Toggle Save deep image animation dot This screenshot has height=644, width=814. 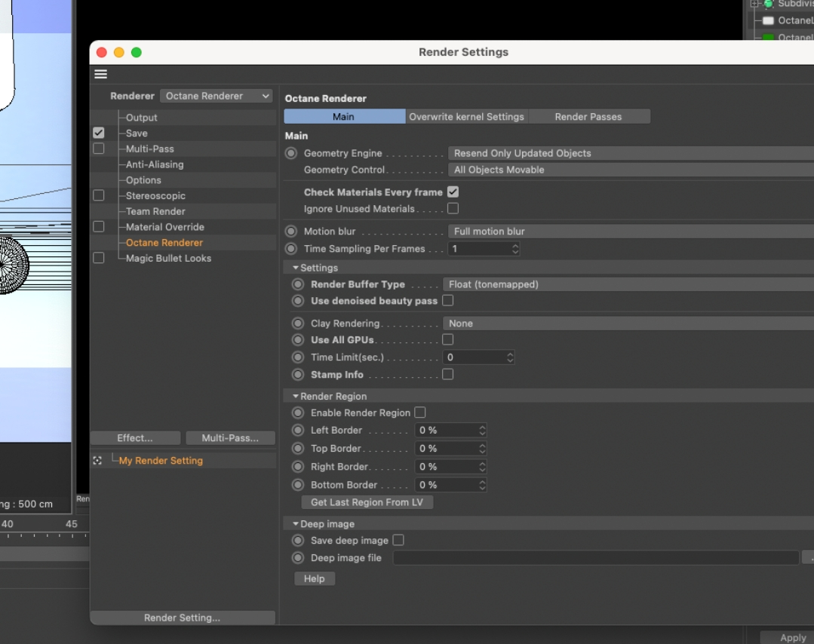tap(298, 541)
